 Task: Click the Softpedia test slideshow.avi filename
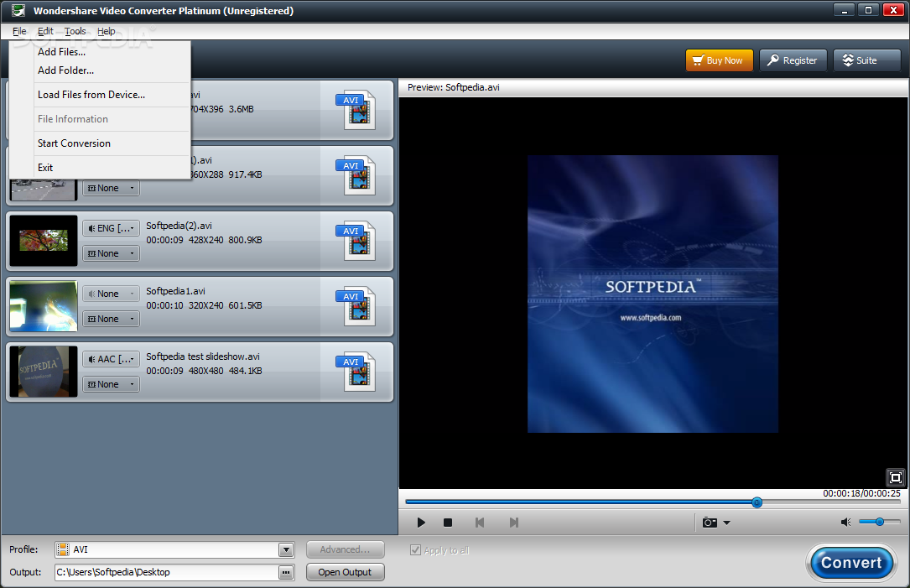[202, 356]
